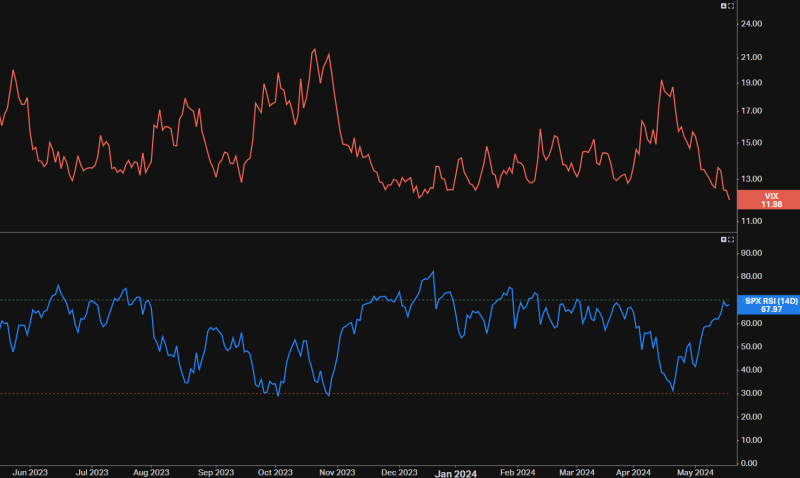Click the Jan 2024 date label

point(455,471)
